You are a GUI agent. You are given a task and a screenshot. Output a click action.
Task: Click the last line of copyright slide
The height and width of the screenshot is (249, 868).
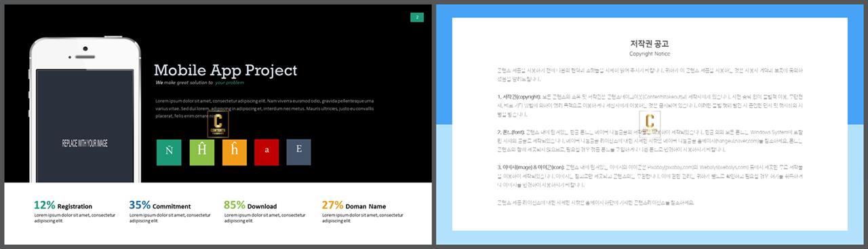click(x=595, y=202)
